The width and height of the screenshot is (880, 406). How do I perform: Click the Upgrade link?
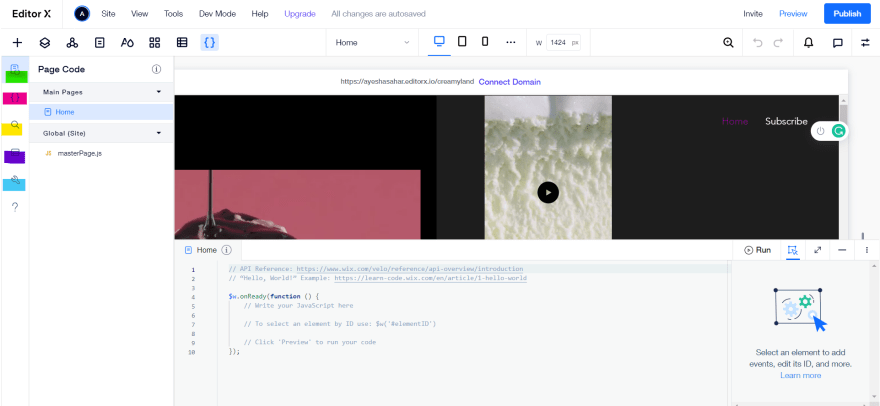[300, 14]
